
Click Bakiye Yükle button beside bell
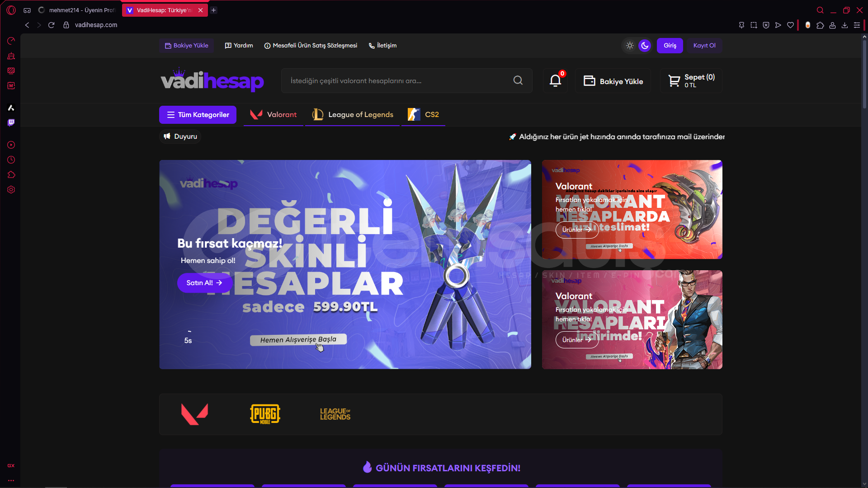[x=613, y=81]
